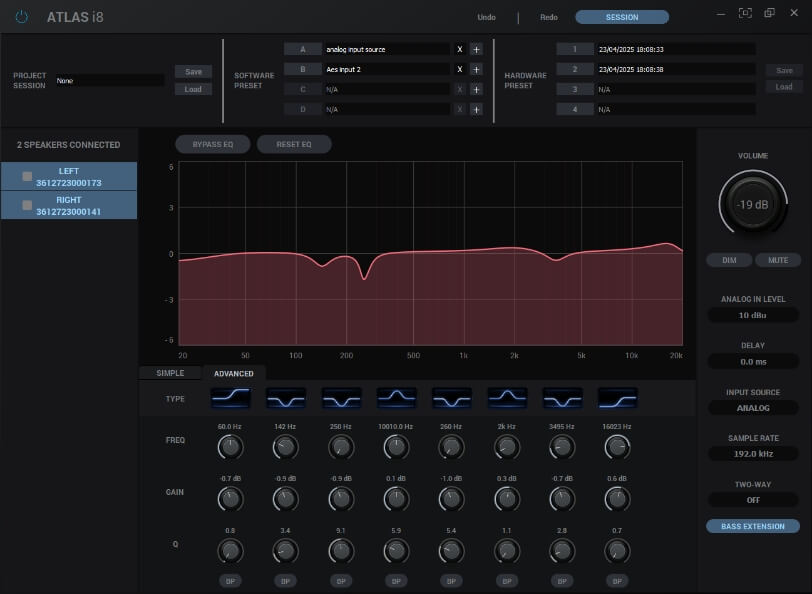Image resolution: width=812 pixels, height=594 pixels.
Task: Delete software preset A with its X
Action: tap(460, 49)
